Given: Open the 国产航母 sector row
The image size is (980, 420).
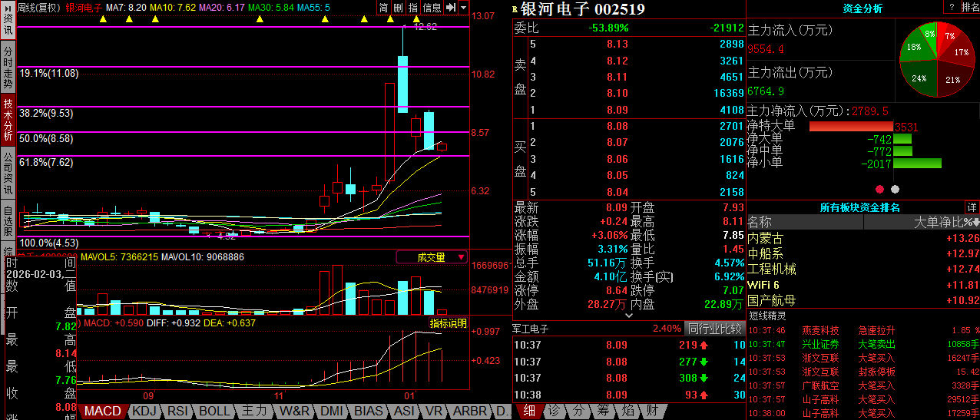Looking at the screenshot, I should point(863,300).
